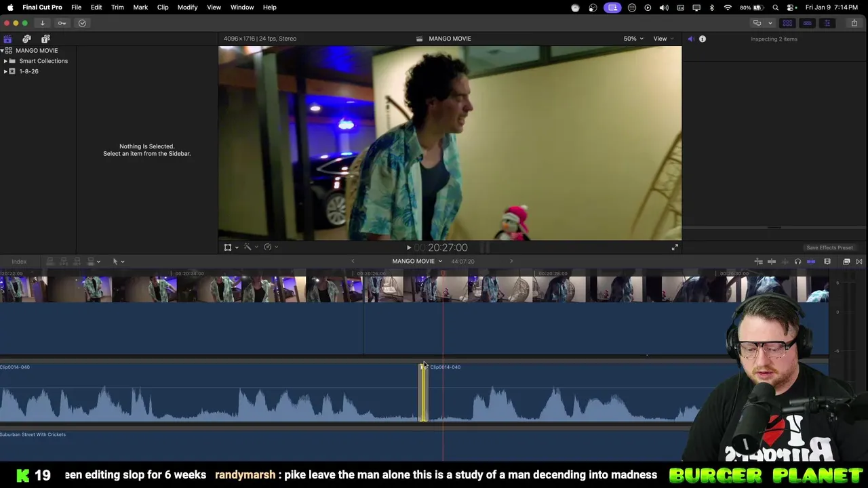Image resolution: width=868 pixels, height=488 pixels.
Task: Click the Wi-Fi status icon
Action: point(728,7)
